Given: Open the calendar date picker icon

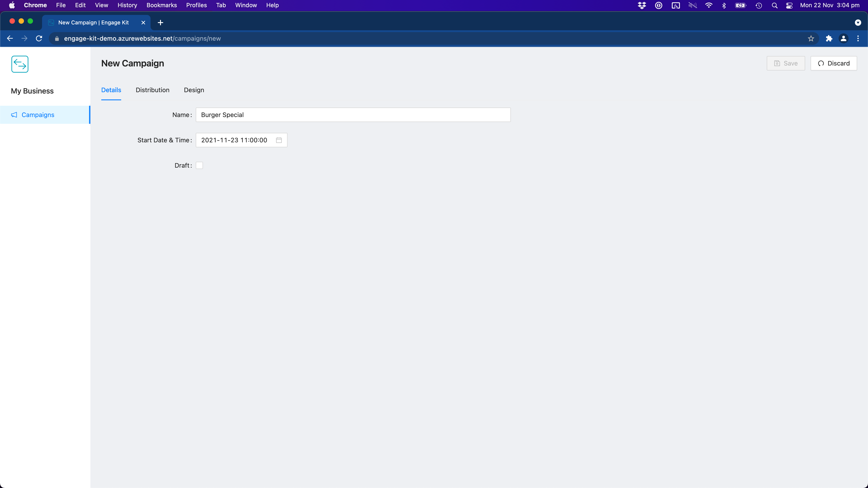Looking at the screenshot, I should tap(279, 140).
